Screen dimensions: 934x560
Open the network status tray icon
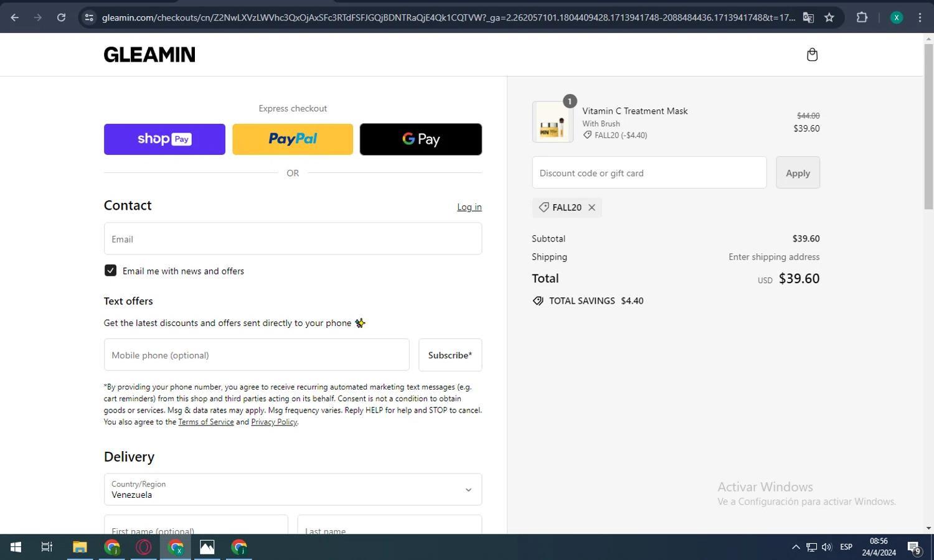coord(811,547)
